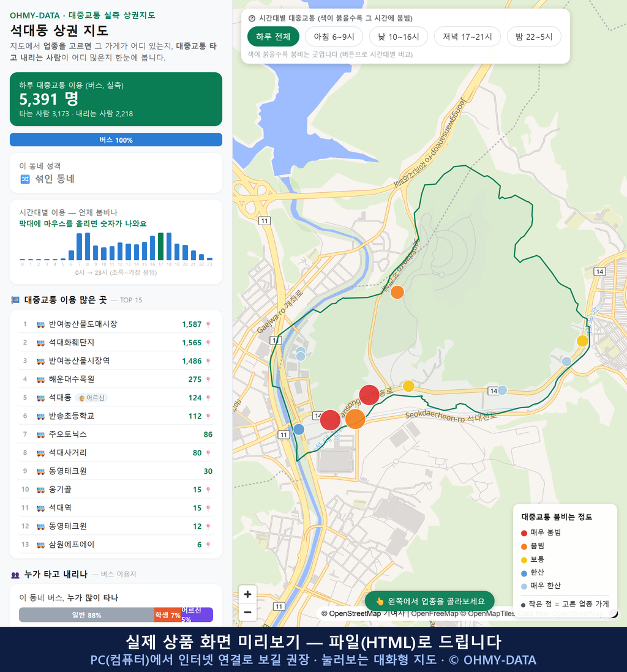Click the bus icon beside 반여농산물시장역

point(41,361)
